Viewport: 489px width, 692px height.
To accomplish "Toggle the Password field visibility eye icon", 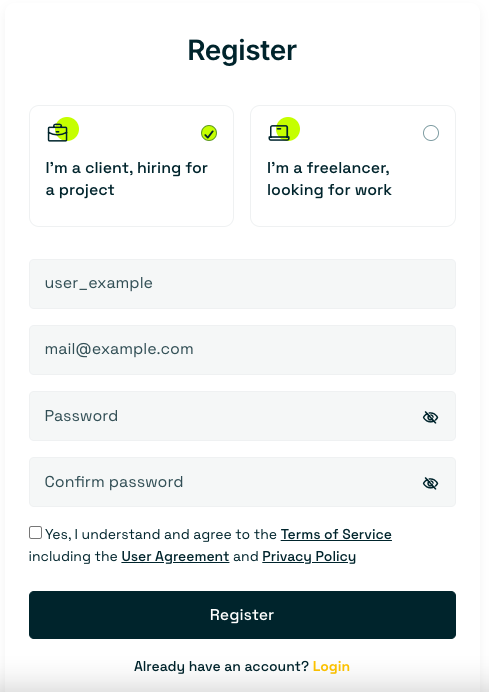I will [x=430, y=417].
